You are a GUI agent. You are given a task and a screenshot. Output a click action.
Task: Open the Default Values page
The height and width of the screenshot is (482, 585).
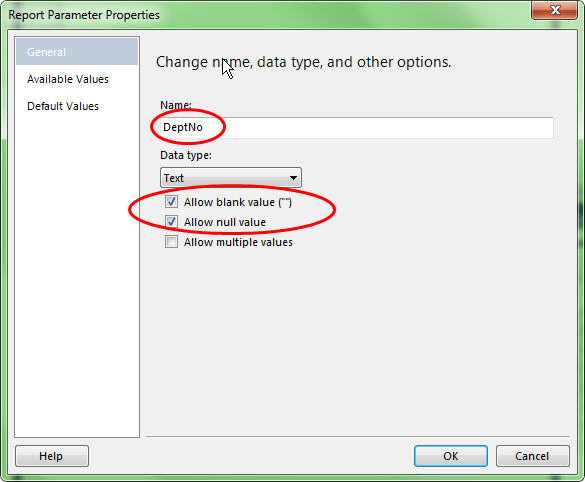(x=63, y=106)
